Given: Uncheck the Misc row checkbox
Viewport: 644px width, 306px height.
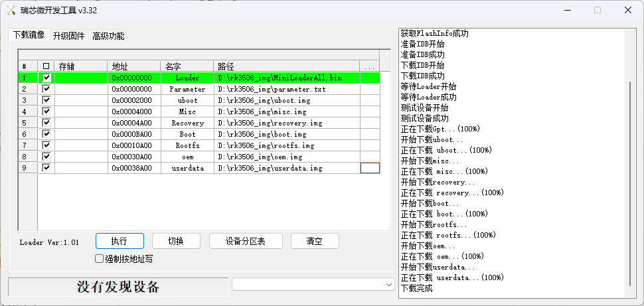Looking at the screenshot, I should click(46, 112).
